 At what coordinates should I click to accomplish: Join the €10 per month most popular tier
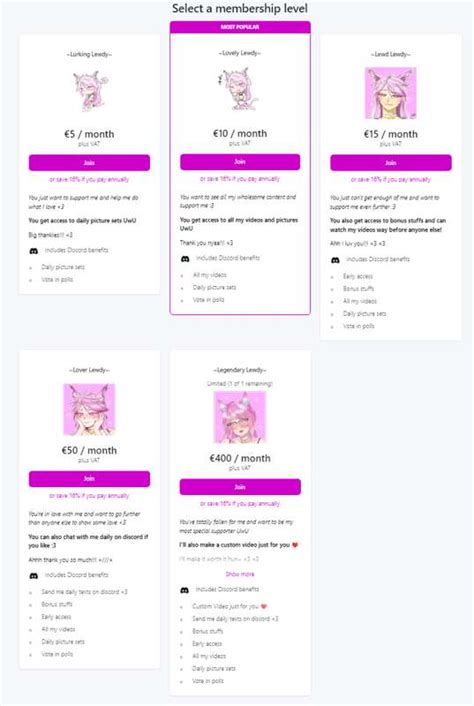[240, 162]
